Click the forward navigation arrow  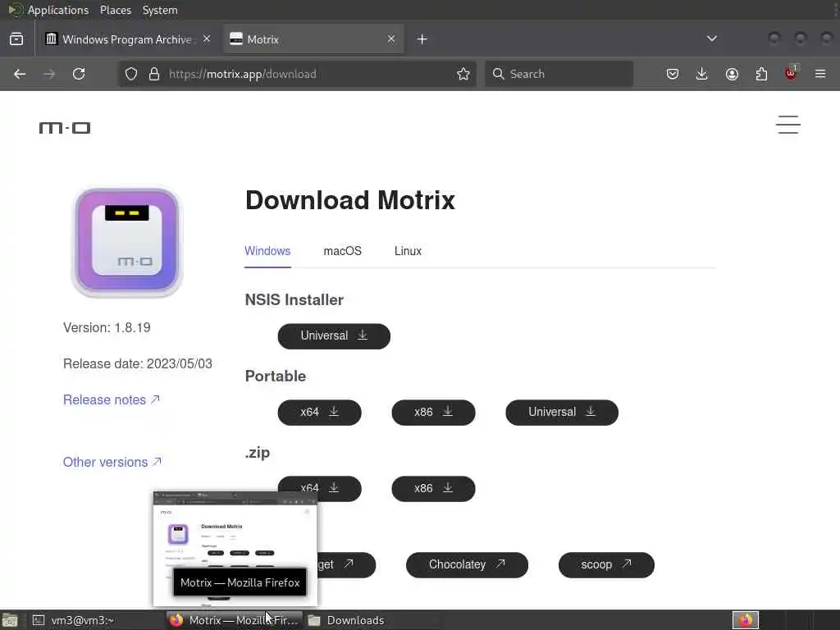pos(49,74)
